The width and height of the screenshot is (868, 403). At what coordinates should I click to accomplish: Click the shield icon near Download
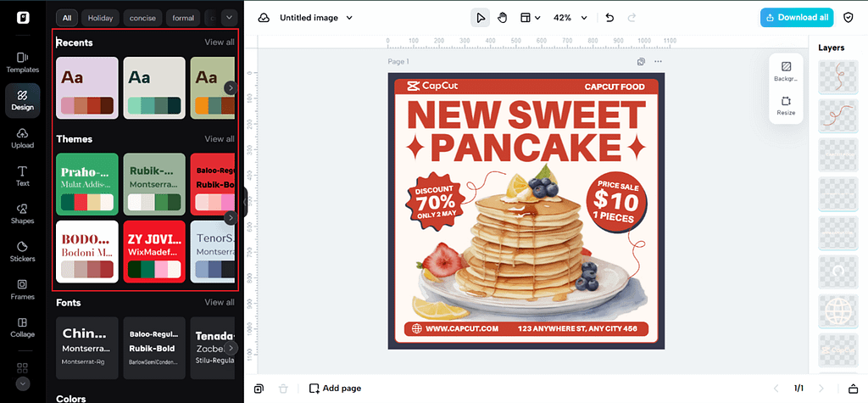(849, 17)
